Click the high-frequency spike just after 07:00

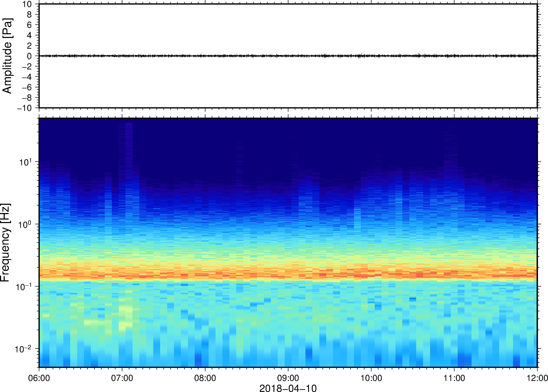(129, 145)
